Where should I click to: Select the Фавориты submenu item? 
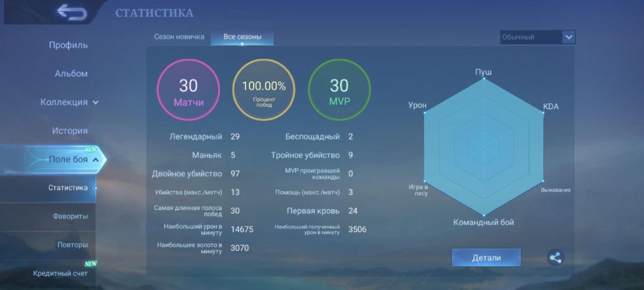(70, 216)
